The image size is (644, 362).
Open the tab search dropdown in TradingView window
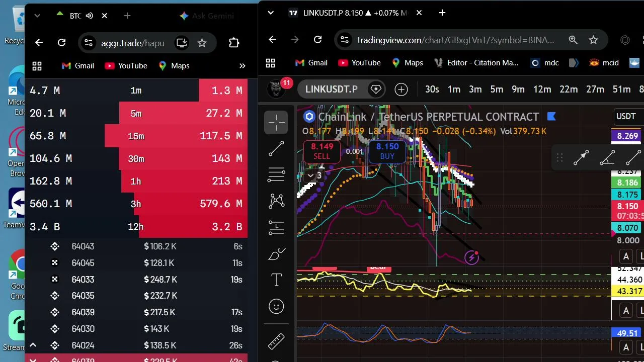tap(271, 13)
